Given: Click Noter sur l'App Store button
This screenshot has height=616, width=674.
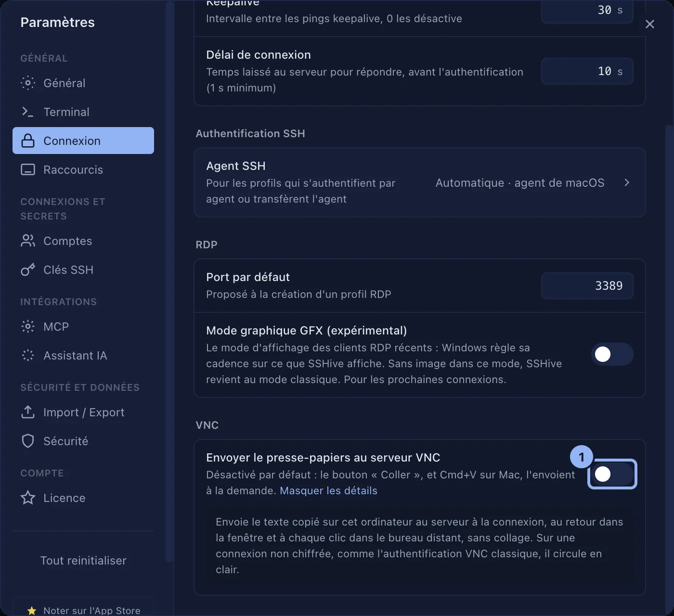Looking at the screenshot, I should click(83, 607).
